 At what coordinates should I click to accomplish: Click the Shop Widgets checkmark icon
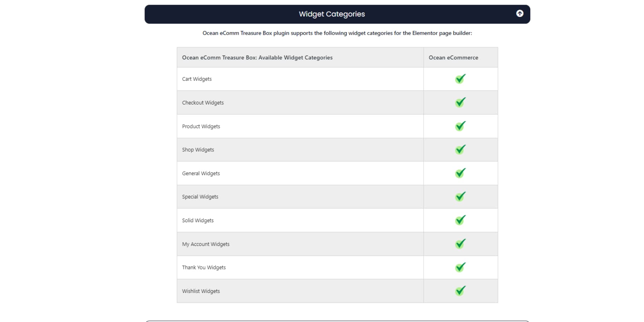[x=460, y=150]
